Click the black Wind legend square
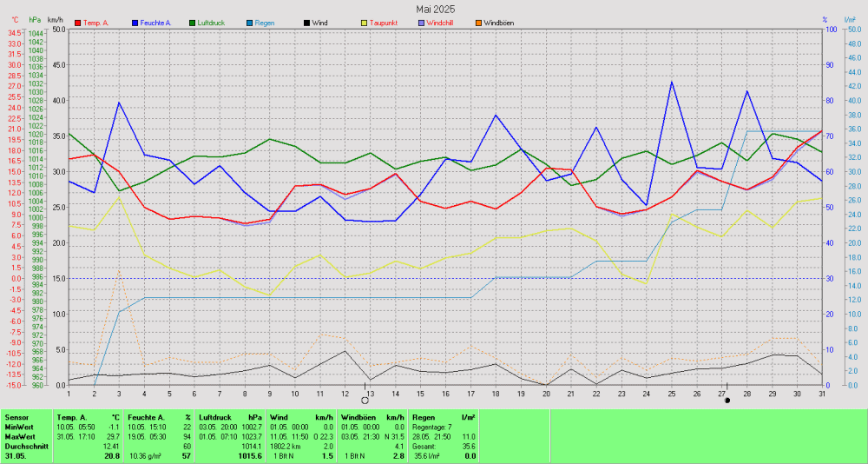Viewport: 868px width, 464px height. [x=306, y=22]
